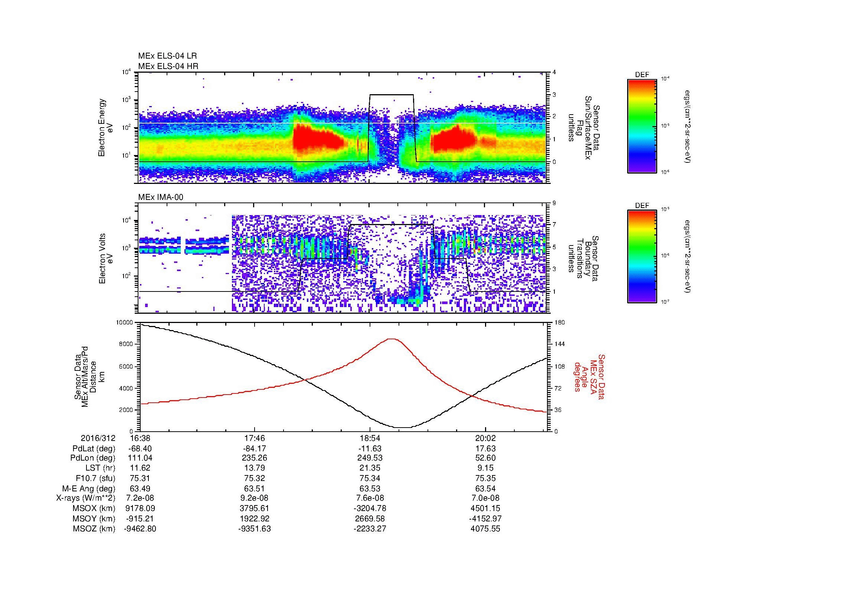Click the 'MSOX (km)' row label
This screenshot has width=868, height=613.
pos(94,508)
